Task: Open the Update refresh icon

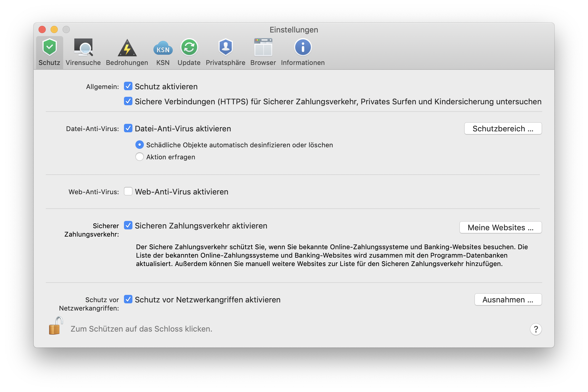Action: tap(189, 47)
